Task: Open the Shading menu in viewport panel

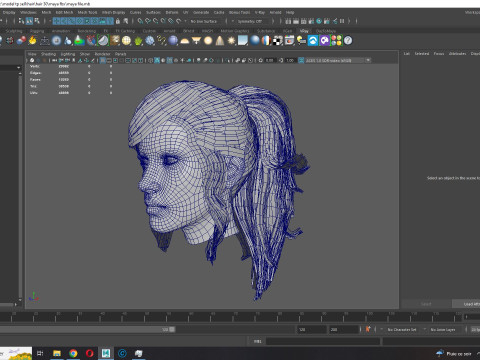Action: click(49, 54)
